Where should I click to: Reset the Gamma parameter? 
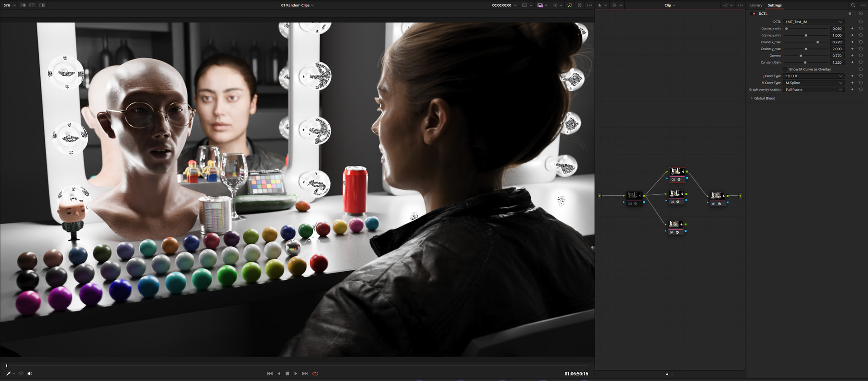860,56
